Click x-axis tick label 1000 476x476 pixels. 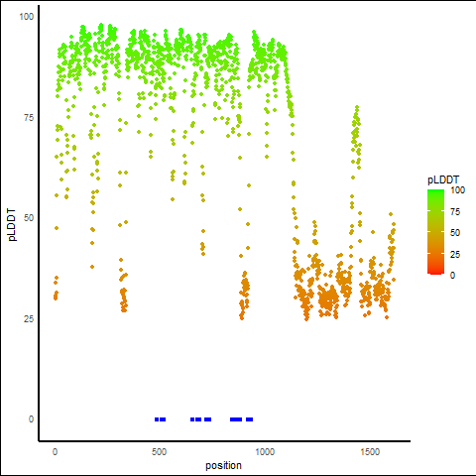(x=265, y=452)
